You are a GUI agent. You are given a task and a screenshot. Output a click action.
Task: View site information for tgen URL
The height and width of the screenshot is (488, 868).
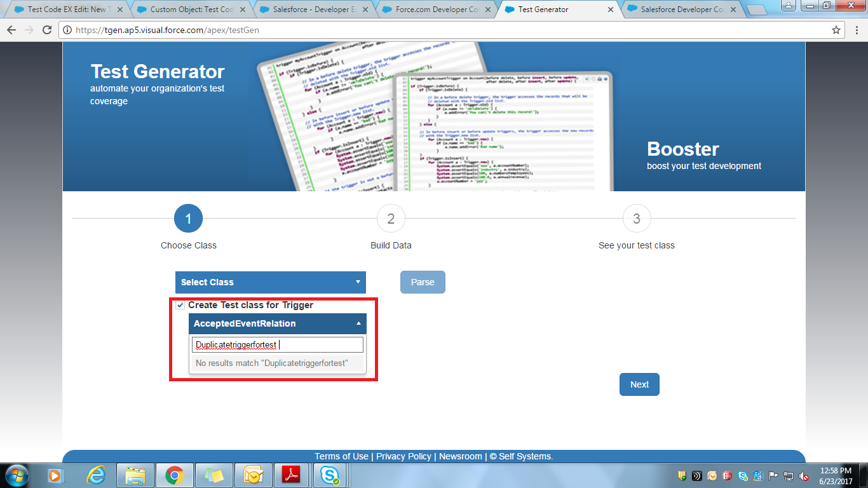tap(68, 30)
